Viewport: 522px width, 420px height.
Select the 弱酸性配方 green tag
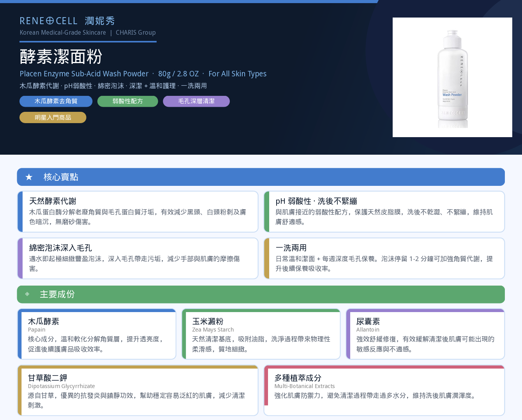(128, 101)
